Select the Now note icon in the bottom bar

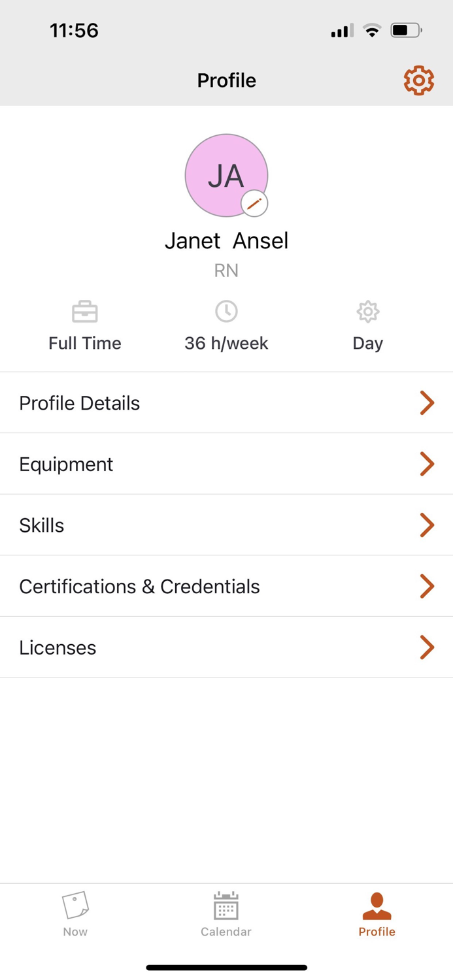point(75,907)
